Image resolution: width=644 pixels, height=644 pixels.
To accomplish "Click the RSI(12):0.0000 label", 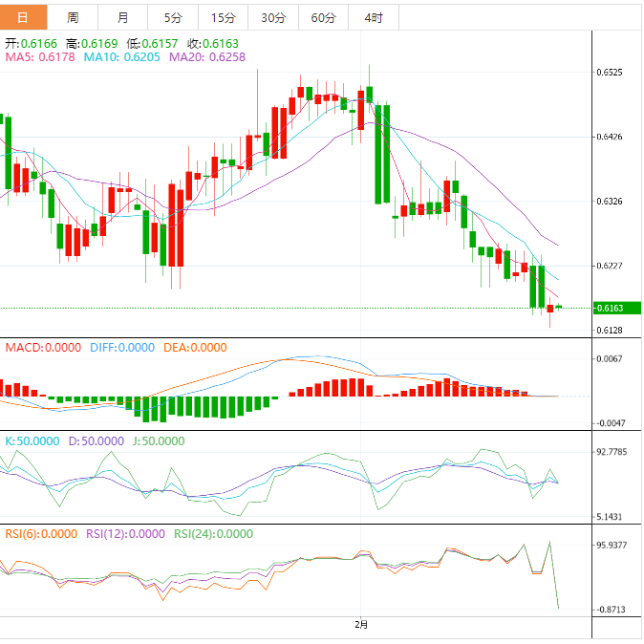I will click(x=125, y=534).
